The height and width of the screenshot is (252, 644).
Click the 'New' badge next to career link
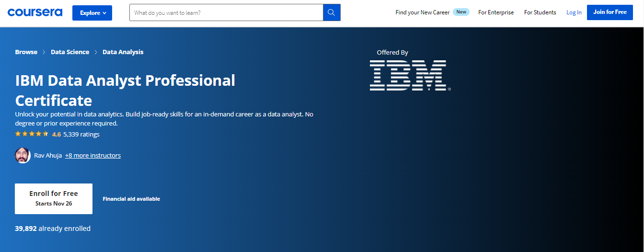(461, 12)
